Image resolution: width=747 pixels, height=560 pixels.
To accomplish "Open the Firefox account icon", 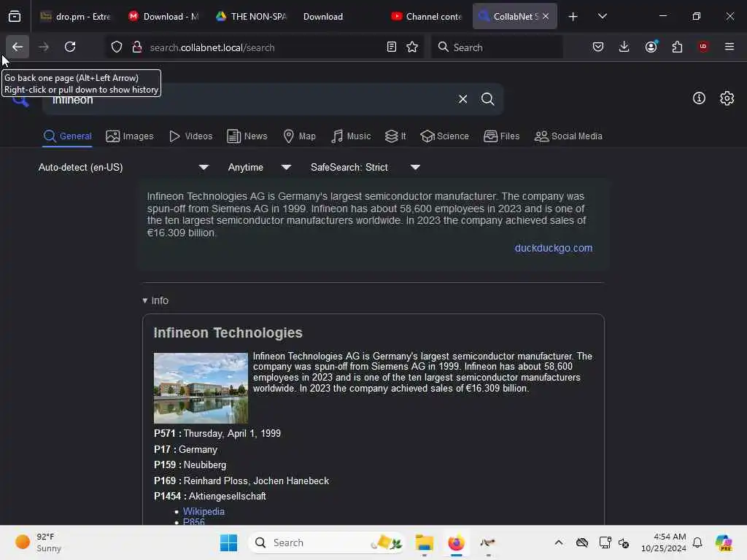I will (651, 47).
